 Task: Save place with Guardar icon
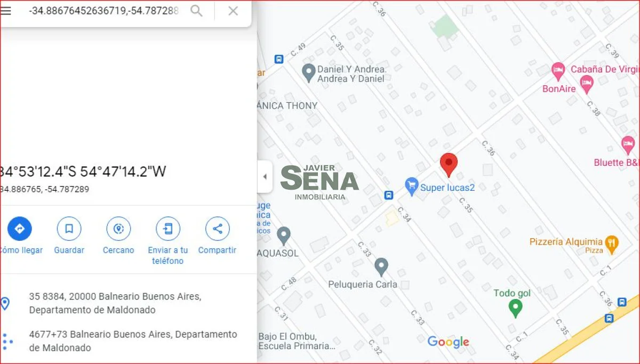coord(69,229)
